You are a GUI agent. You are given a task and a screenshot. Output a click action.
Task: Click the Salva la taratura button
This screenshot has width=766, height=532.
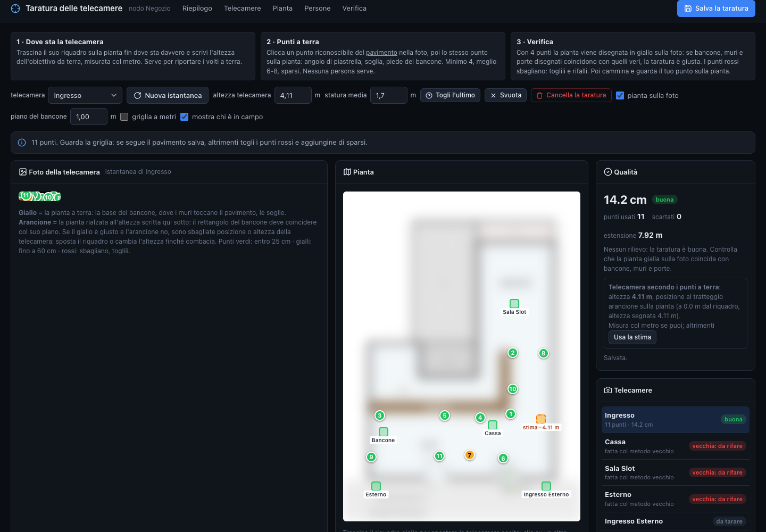[716, 9]
